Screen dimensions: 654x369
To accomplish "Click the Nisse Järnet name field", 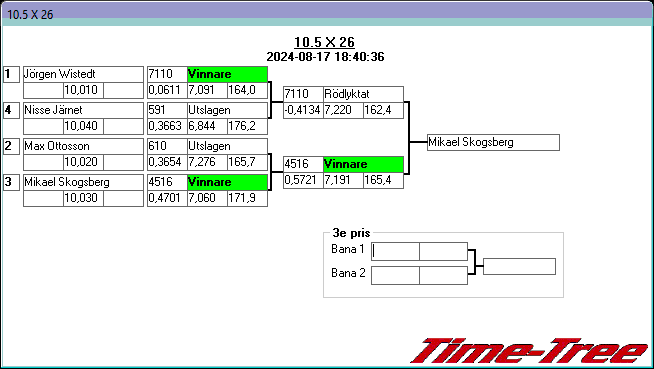I will point(83,110).
